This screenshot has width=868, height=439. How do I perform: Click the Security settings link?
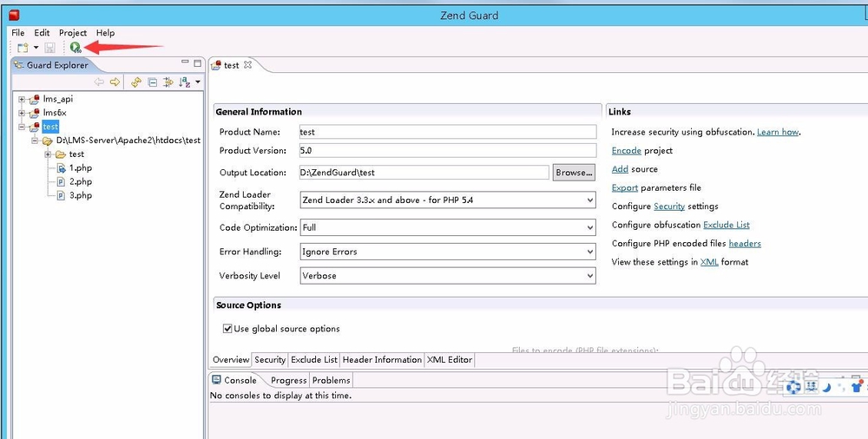[669, 206]
